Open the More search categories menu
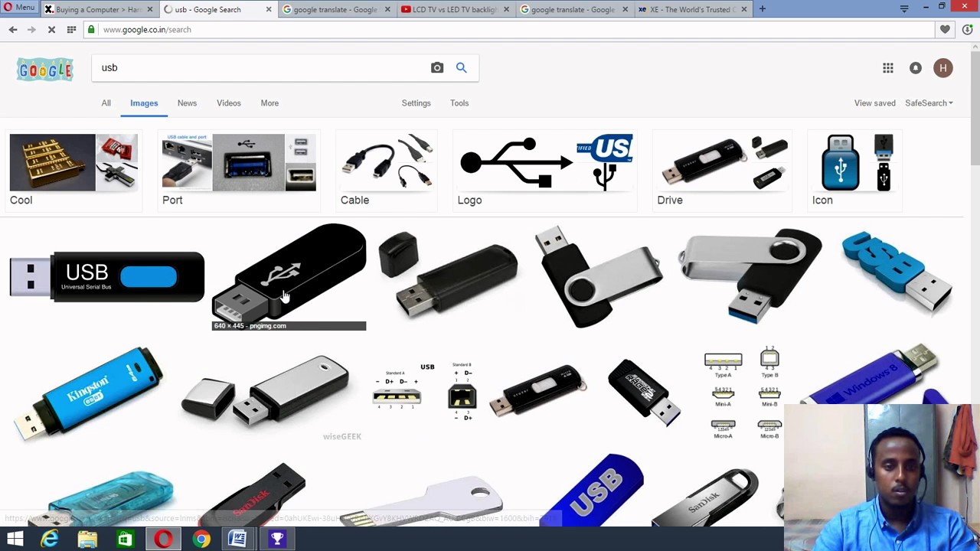The width and height of the screenshot is (980, 551). [x=269, y=103]
